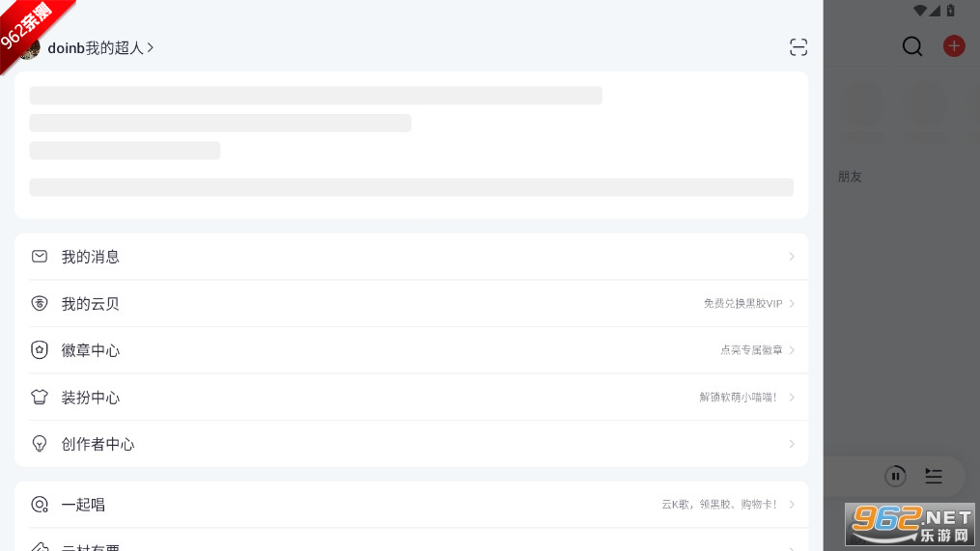
Task: Click the 装扮中心 shirt icon
Action: point(40,397)
